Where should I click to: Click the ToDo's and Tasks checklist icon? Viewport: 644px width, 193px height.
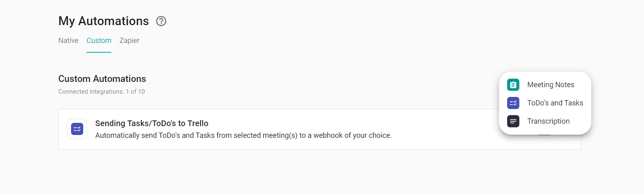(513, 103)
